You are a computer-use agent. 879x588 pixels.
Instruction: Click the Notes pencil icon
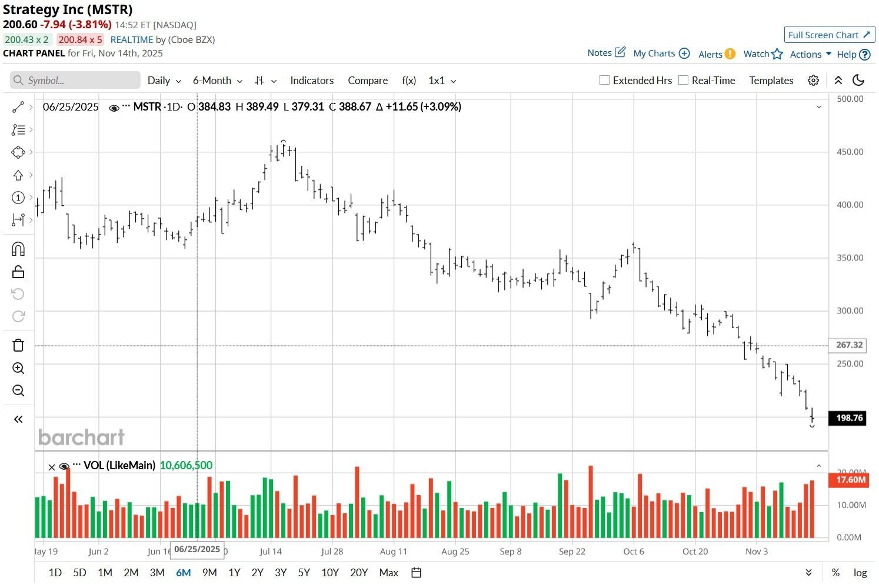pyautogui.click(x=620, y=52)
